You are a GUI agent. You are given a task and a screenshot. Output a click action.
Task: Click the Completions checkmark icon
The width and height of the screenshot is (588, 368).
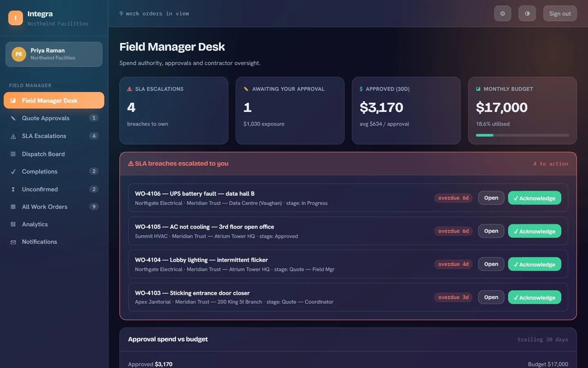tap(13, 172)
